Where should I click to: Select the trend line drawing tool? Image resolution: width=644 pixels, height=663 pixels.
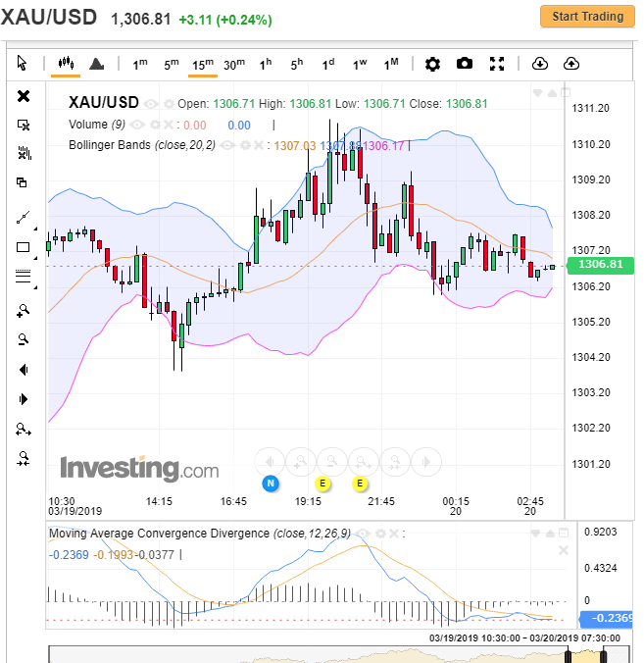(24, 218)
